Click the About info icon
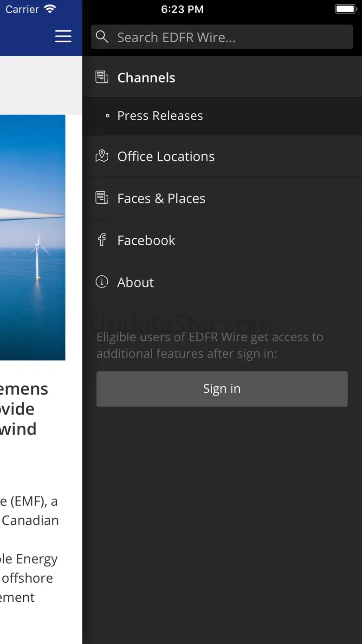362x644 pixels. click(102, 282)
